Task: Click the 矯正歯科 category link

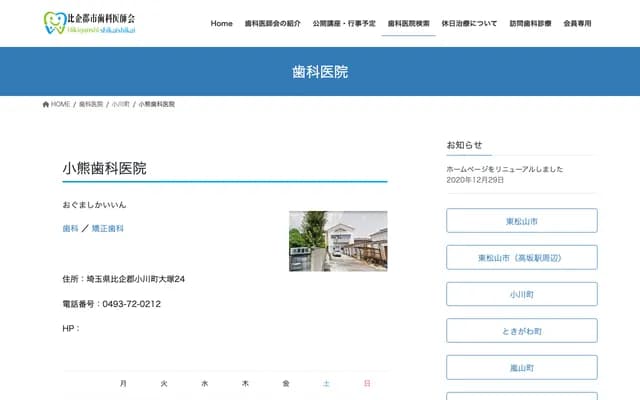Action: [x=108, y=229]
